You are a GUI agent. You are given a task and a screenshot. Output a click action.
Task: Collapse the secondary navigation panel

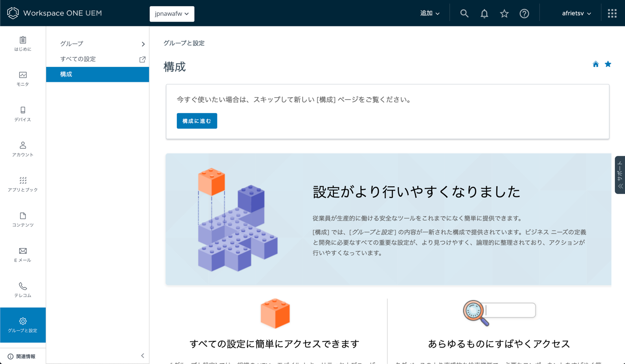pos(143,356)
